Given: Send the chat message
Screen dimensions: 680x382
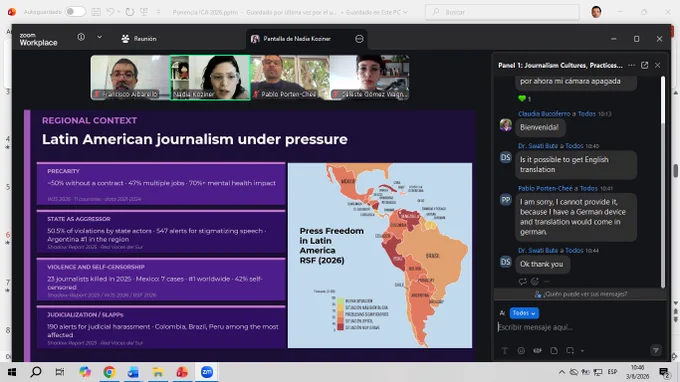Looking at the screenshot, I should point(656,350).
